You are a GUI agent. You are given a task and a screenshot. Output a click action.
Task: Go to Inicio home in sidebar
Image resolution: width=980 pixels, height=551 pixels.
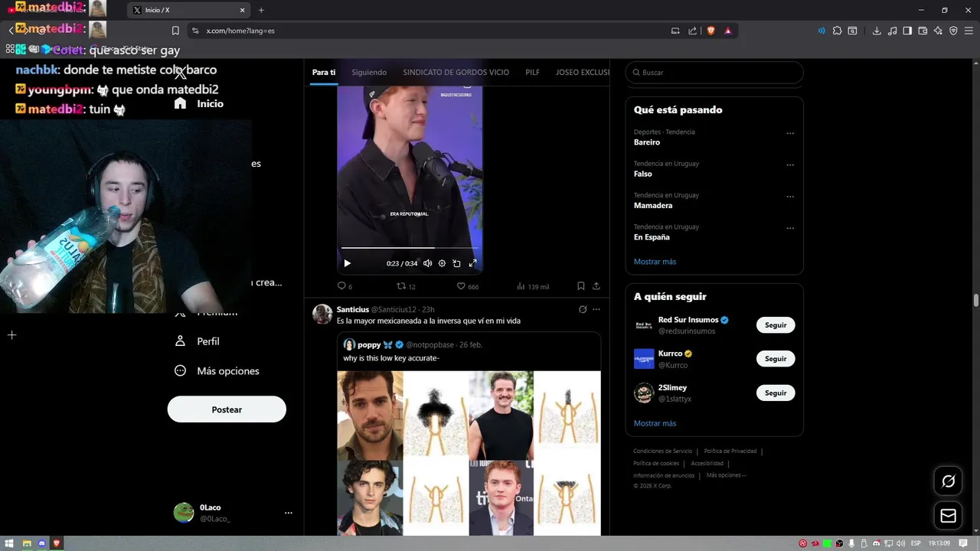199,103
